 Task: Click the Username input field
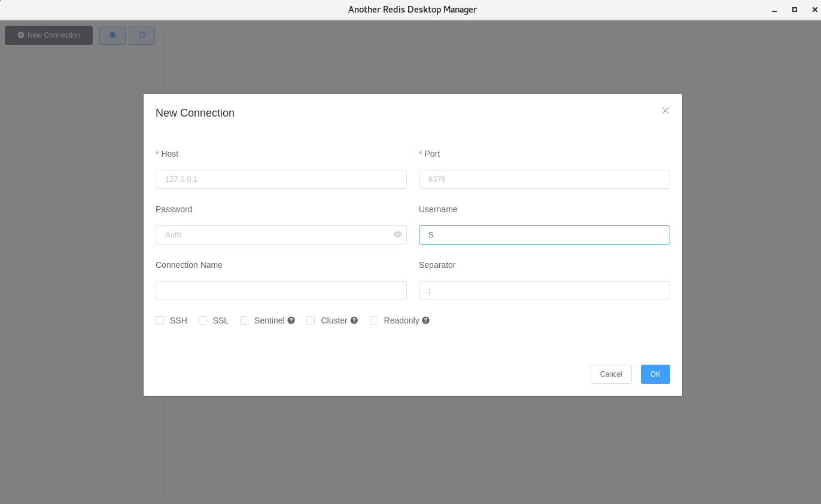coord(545,235)
